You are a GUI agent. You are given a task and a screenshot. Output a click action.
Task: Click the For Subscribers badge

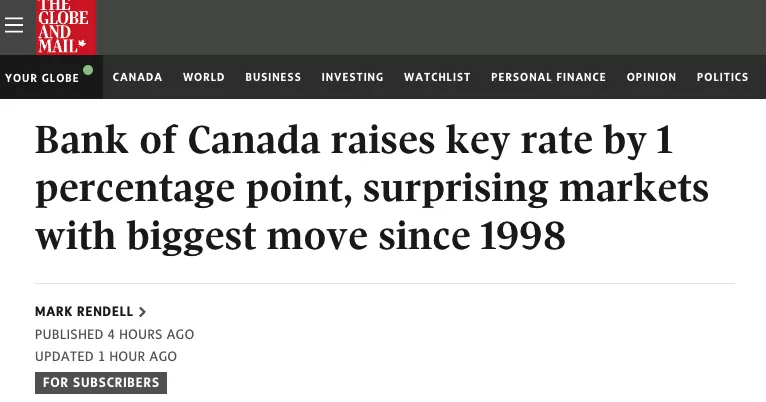[x=101, y=382]
